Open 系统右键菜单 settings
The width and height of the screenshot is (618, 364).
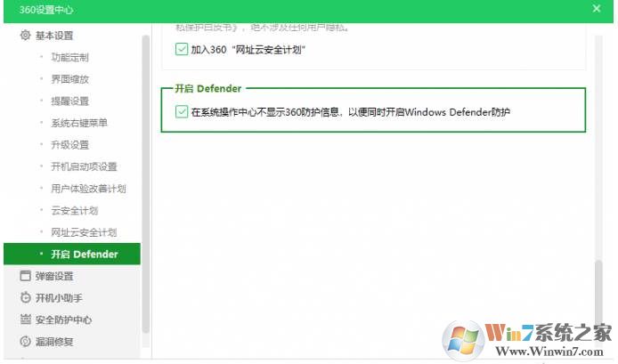[79, 123]
